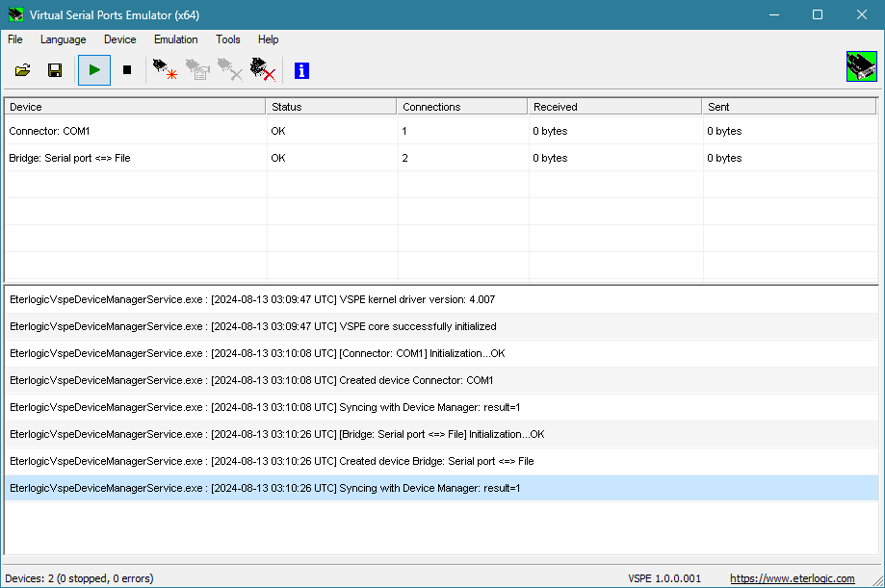This screenshot has width=885, height=588.
Task: Maximize the Virtual Serial Ports Emulator window
Action: 818,14
